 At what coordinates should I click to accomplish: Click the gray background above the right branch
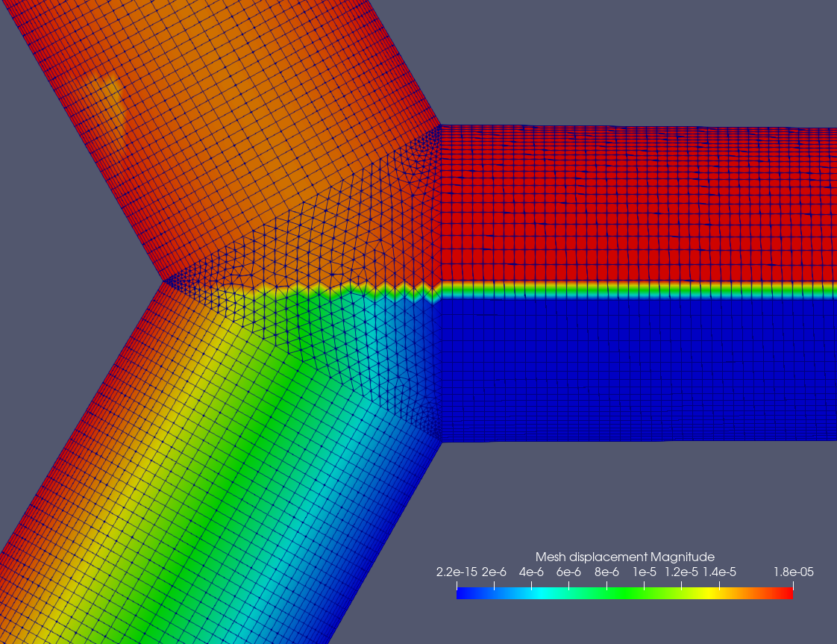(634, 60)
